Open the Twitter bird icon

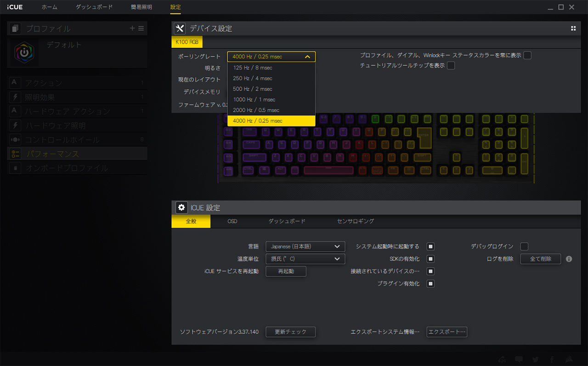(x=536, y=359)
